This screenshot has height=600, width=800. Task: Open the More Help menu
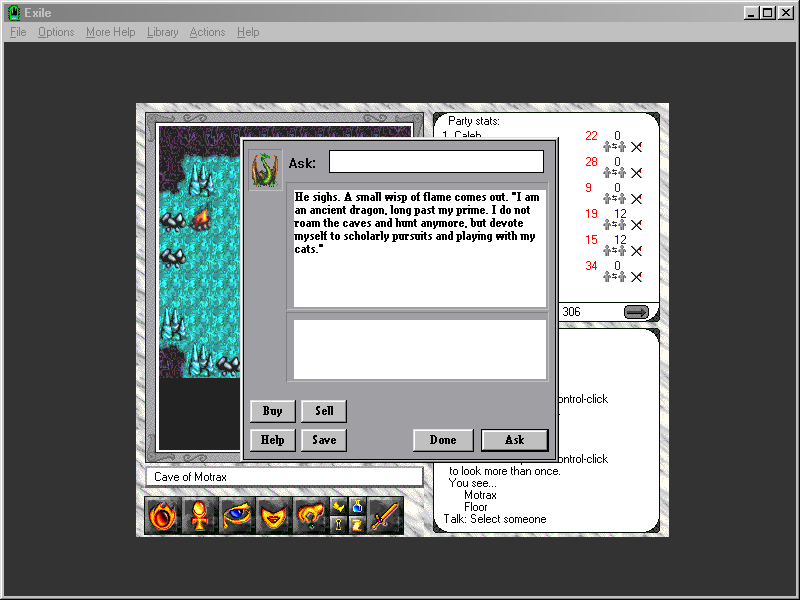pyautogui.click(x=111, y=32)
